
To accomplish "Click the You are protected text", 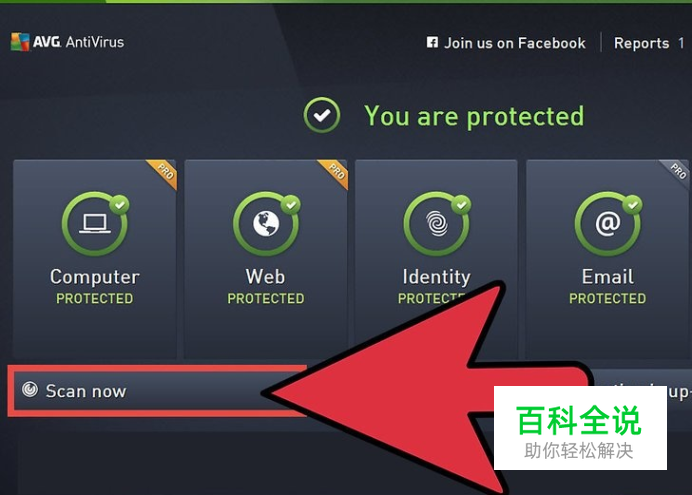I will pos(474,116).
